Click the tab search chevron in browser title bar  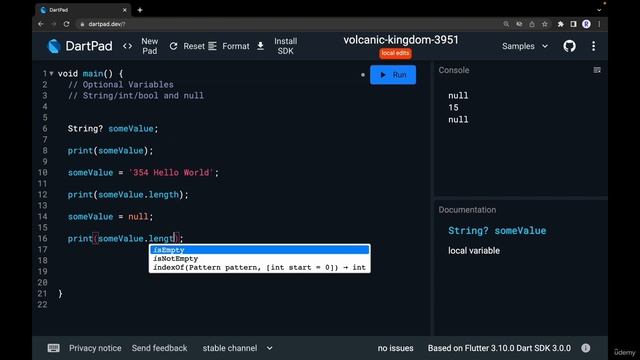coord(599,10)
